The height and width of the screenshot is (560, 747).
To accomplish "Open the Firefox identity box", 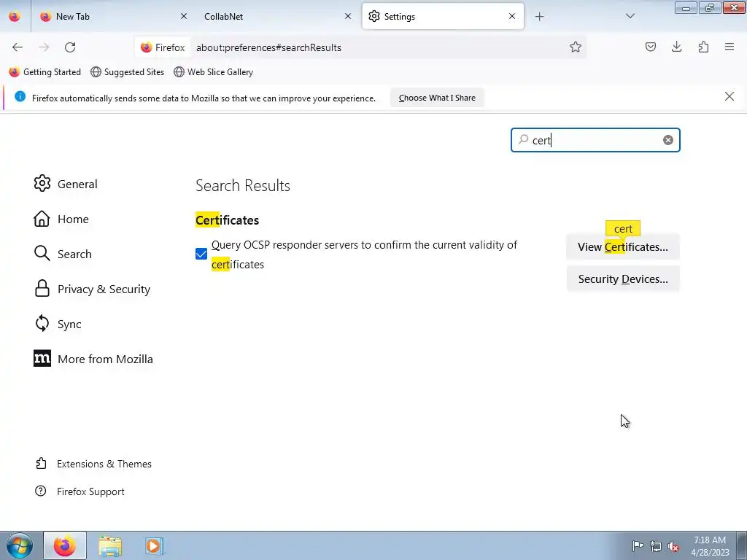I will click(163, 47).
